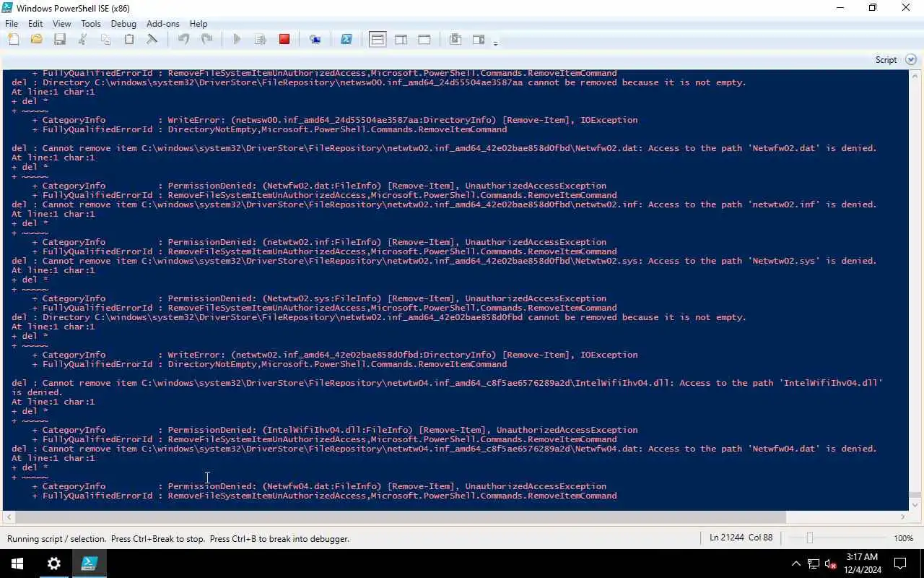Expand the Script pane chevron
924x578 pixels.
910,60
